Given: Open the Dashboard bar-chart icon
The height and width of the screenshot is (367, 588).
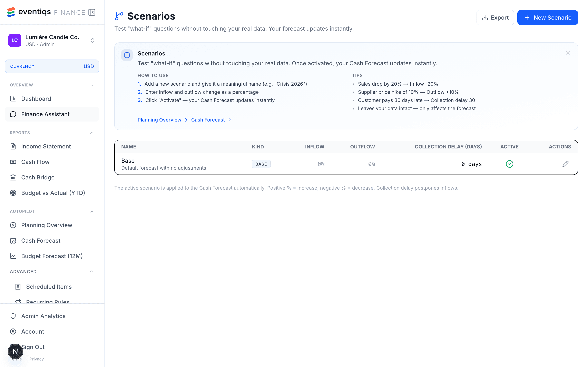Looking at the screenshot, I should (13, 98).
